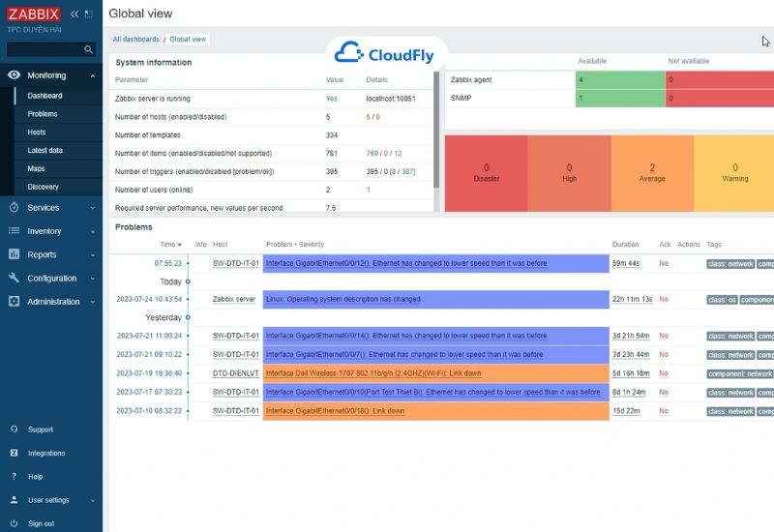
Task: Hide the sidebar using the compact toggle icon
Action: coord(89,14)
